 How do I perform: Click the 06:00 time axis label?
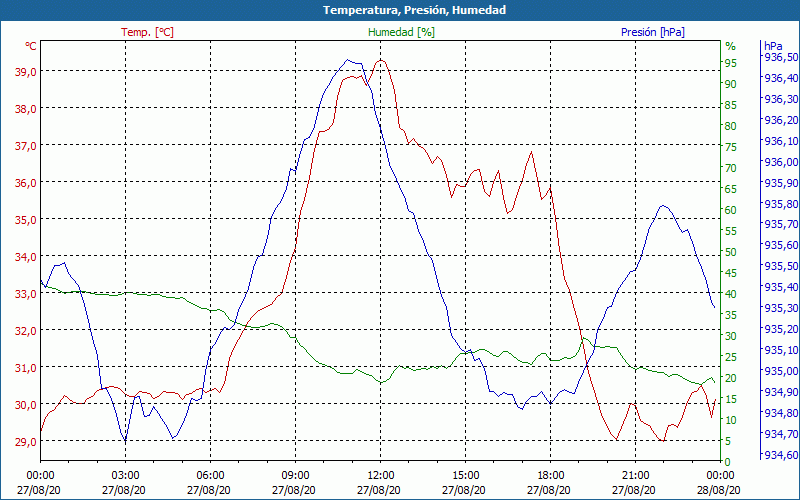(x=210, y=477)
